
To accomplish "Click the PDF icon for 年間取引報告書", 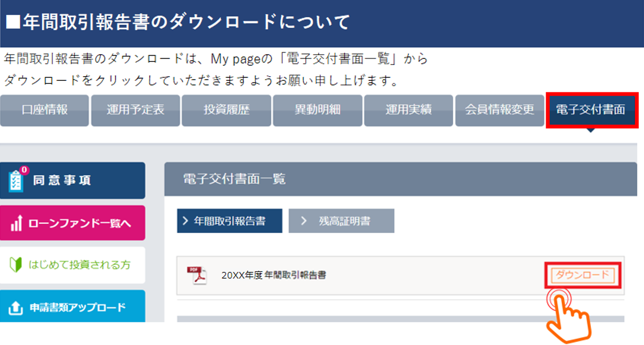I will [x=197, y=275].
